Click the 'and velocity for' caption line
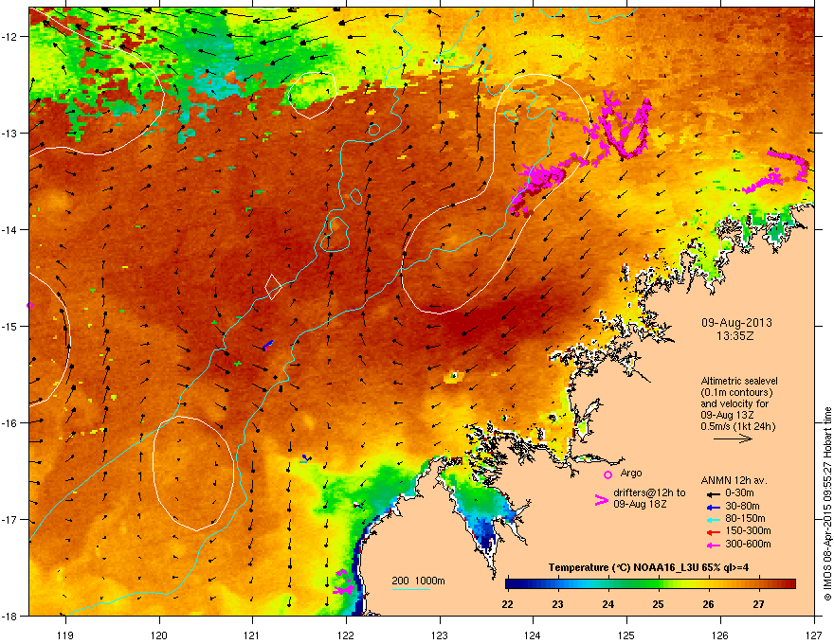 (734, 403)
